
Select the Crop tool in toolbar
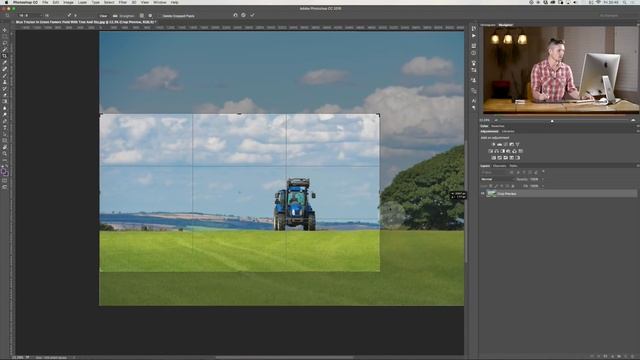pos(5,56)
